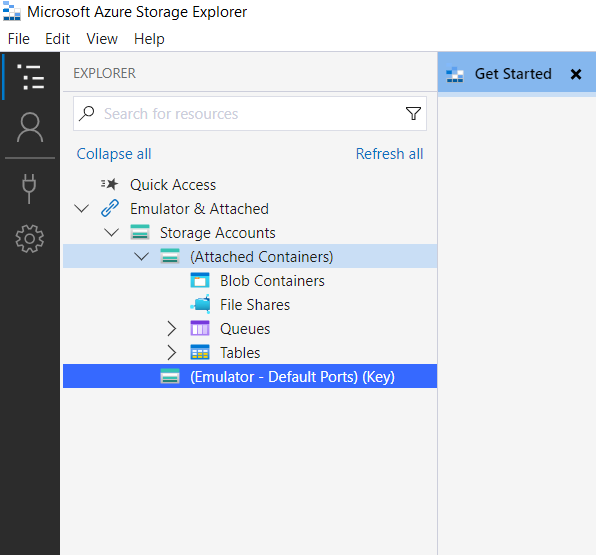
Task: Collapse the (Attached Containers) node
Action: tap(141, 257)
